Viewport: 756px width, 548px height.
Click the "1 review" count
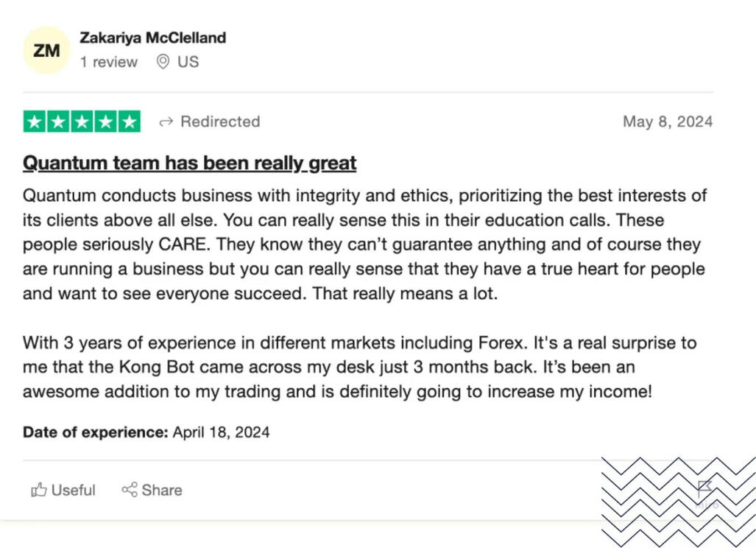[x=109, y=62]
